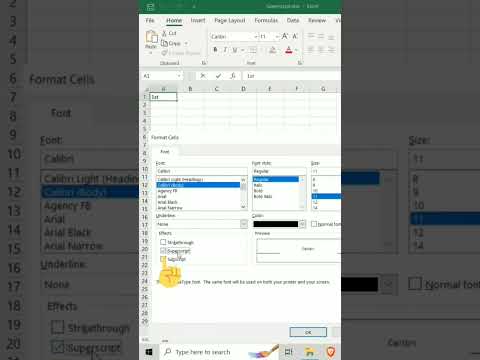This screenshot has height=360, width=480.
Task: Click the Cut scissors icon
Action: tap(164, 33)
